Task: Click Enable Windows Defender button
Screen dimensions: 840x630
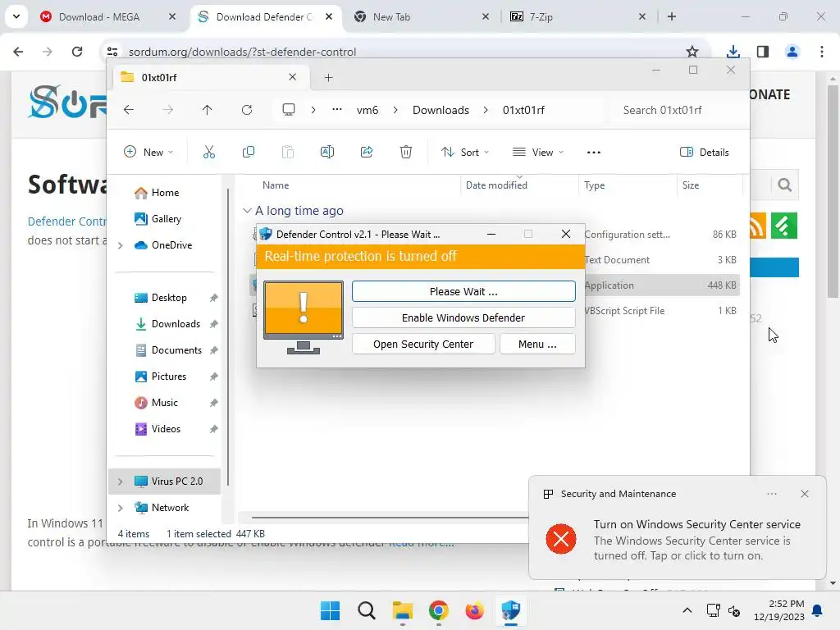Action: coord(463,317)
